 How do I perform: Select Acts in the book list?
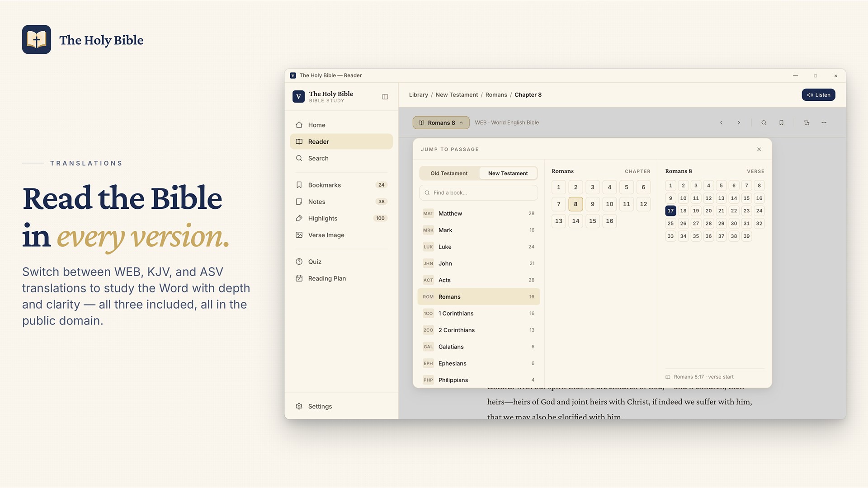[478, 280]
